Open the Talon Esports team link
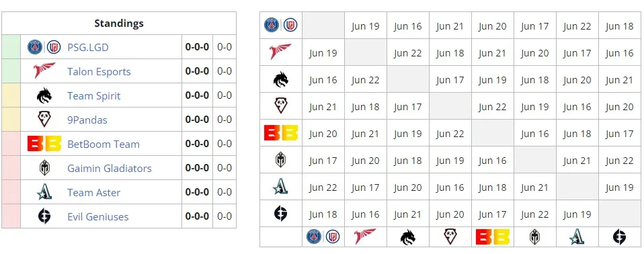This screenshot has height=254, width=644. (99, 72)
